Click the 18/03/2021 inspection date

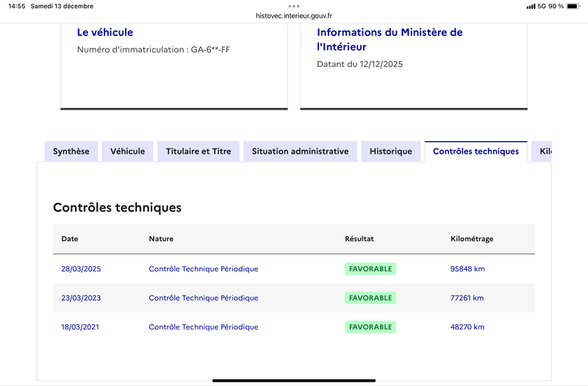point(80,327)
